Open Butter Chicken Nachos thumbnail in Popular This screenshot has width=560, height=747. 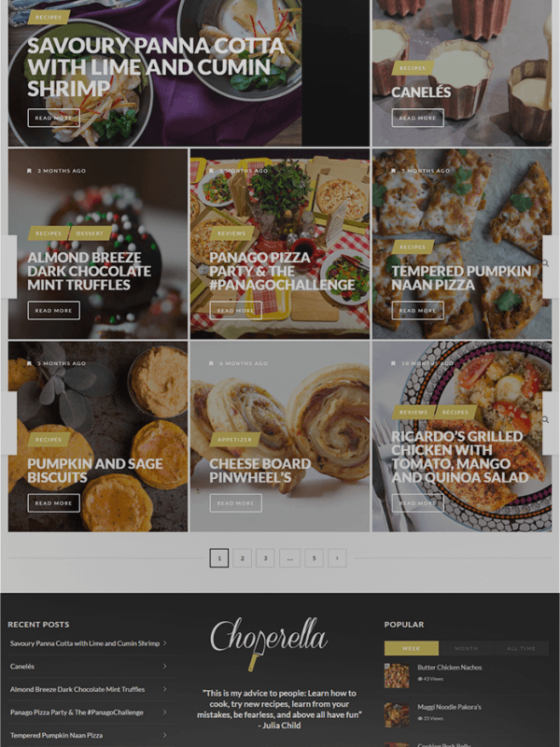click(x=397, y=675)
